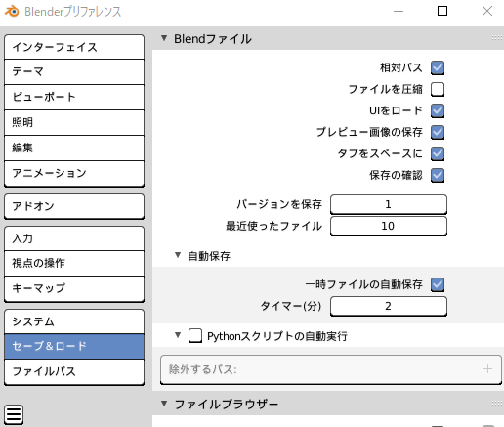504x427 pixels.
Task: Toggle the プレビュー画像の保存 checkbox
Action: pyautogui.click(x=438, y=132)
